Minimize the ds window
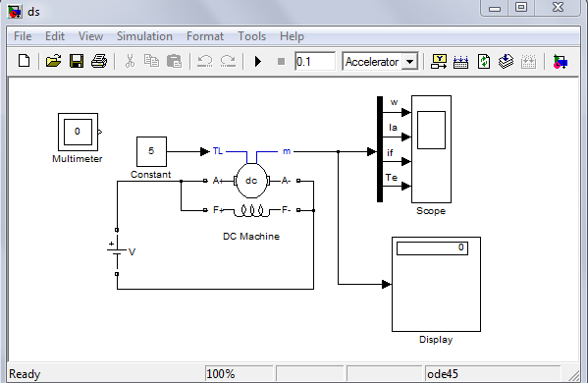Image resolution: width=588 pixels, height=383 pixels. point(495,8)
